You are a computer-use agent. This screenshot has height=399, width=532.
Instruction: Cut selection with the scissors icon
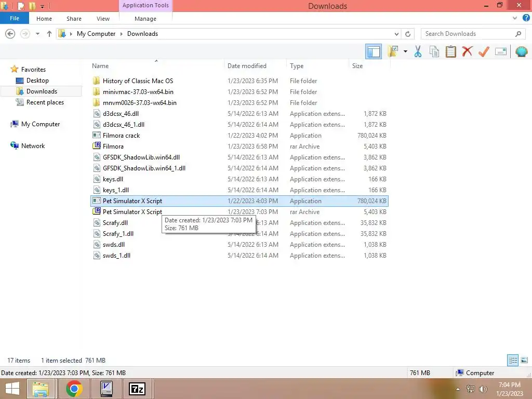(418, 51)
